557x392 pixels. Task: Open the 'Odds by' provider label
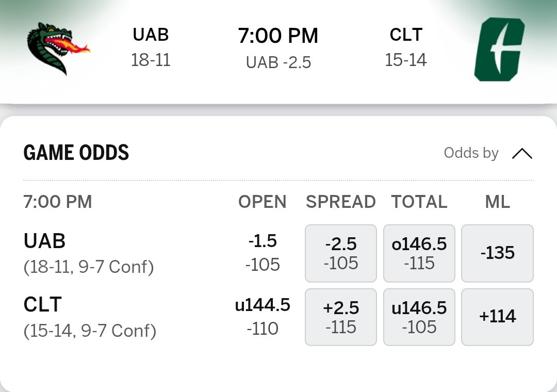(x=471, y=153)
